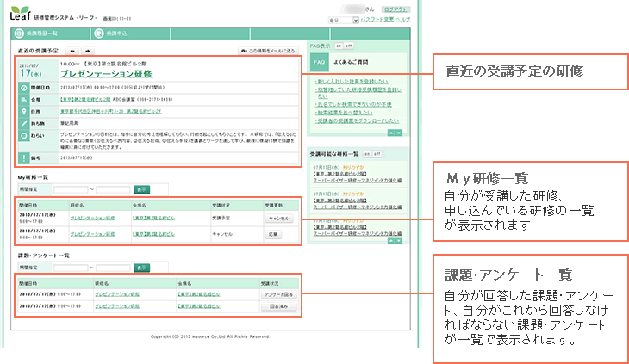Click the clock icon beside 開催日時
629x364 pixels.
[x=23, y=88]
